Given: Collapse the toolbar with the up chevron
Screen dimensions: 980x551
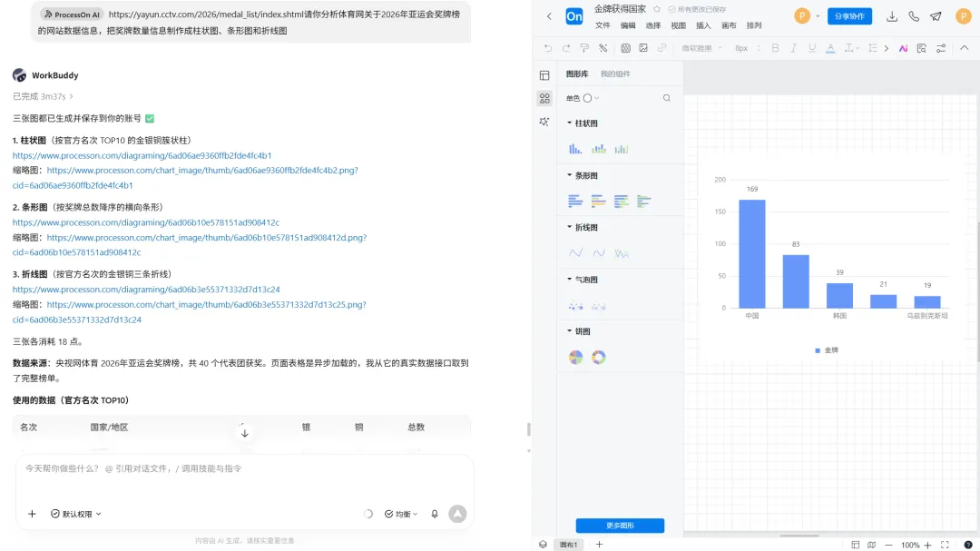Looking at the screenshot, I should [965, 48].
